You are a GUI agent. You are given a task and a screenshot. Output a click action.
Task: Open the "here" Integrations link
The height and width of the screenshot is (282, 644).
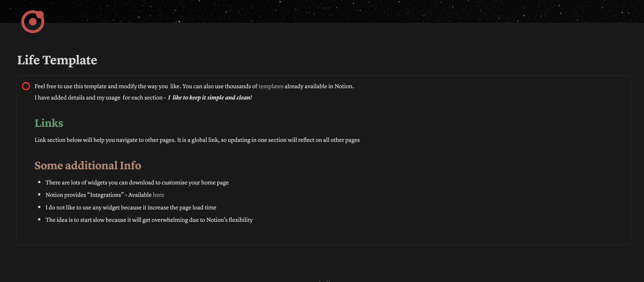click(x=158, y=195)
